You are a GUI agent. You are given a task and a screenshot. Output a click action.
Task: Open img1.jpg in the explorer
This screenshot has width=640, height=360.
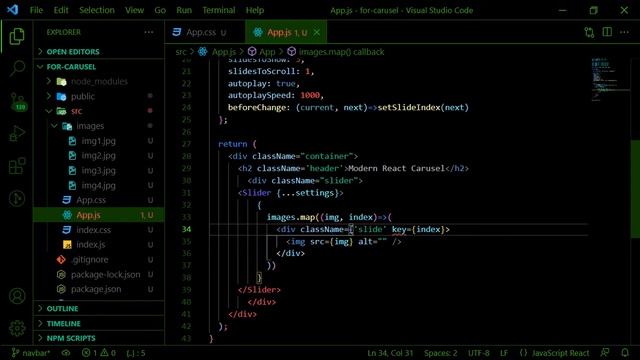click(x=98, y=141)
